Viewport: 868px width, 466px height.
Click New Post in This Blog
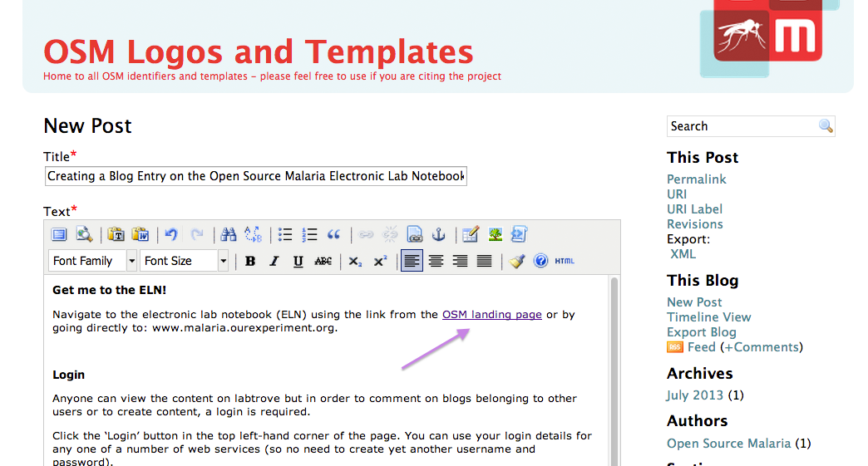[694, 302]
